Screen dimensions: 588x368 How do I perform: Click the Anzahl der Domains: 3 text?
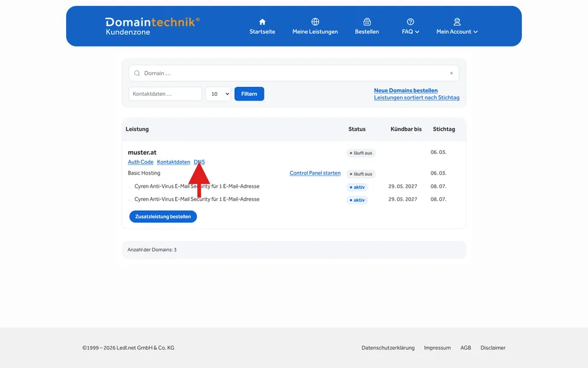(x=152, y=250)
